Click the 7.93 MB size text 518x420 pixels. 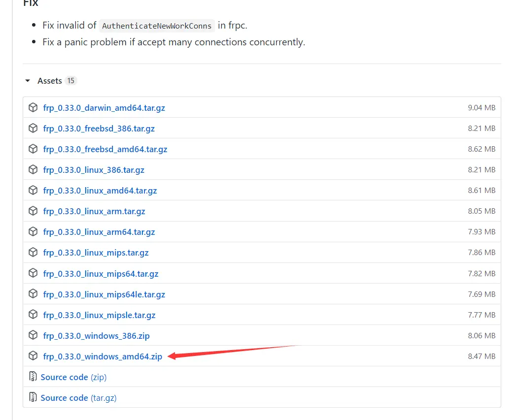tap(482, 231)
